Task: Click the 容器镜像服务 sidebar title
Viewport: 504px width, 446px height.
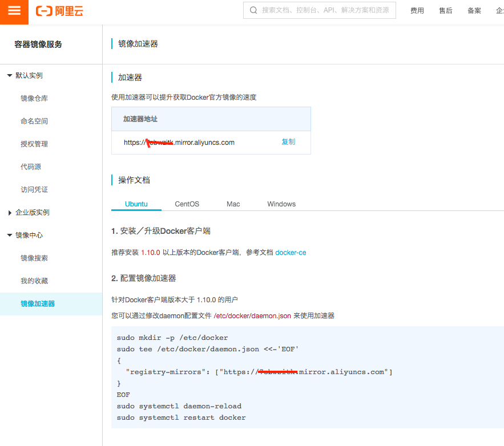Action: pyautogui.click(x=38, y=44)
